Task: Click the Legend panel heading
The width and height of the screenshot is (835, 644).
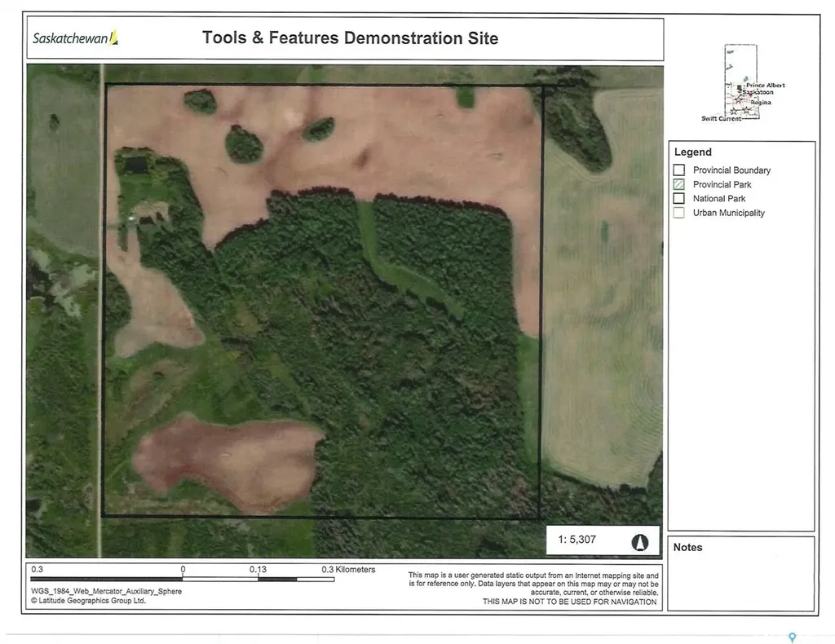Action: [x=693, y=152]
